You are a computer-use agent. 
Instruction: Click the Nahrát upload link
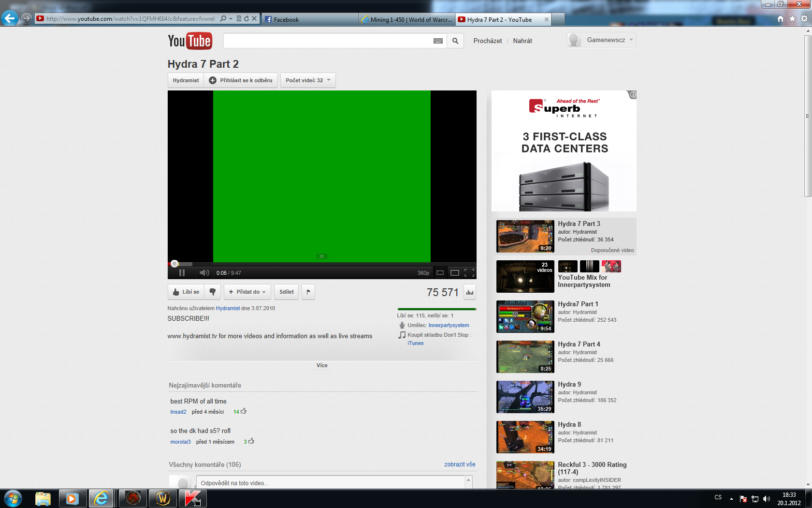coord(522,41)
